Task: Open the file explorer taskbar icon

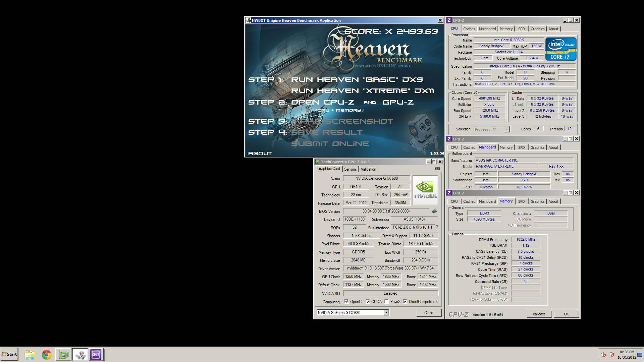Action: click(30, 355)
